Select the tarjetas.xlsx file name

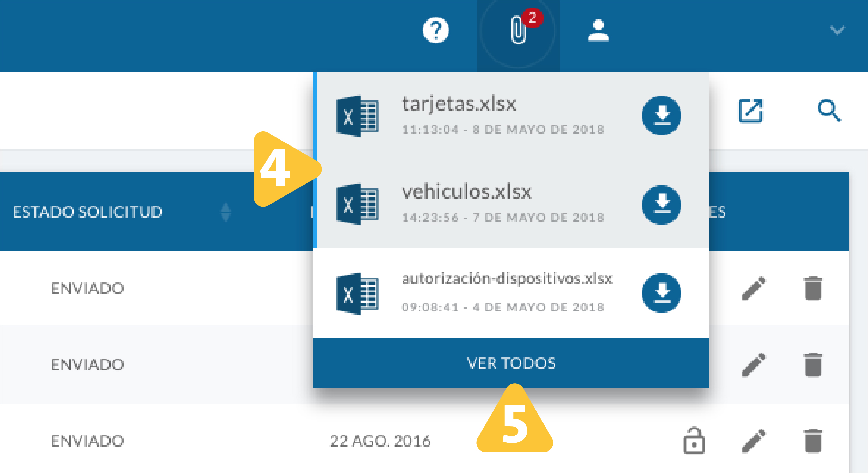point(459,104)
